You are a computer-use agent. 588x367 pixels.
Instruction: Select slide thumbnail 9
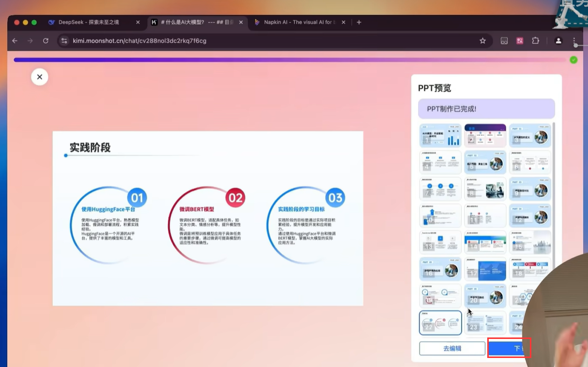point(530,189)
